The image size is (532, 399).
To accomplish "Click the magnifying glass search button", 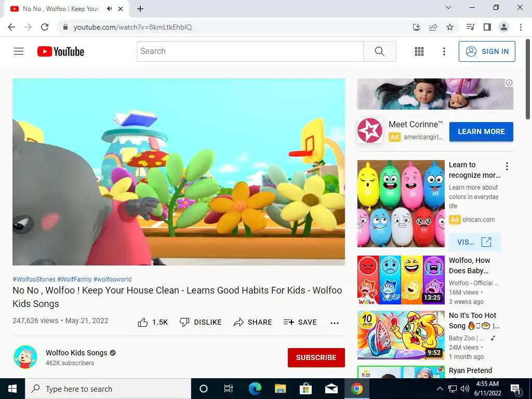I will (380, 51).
